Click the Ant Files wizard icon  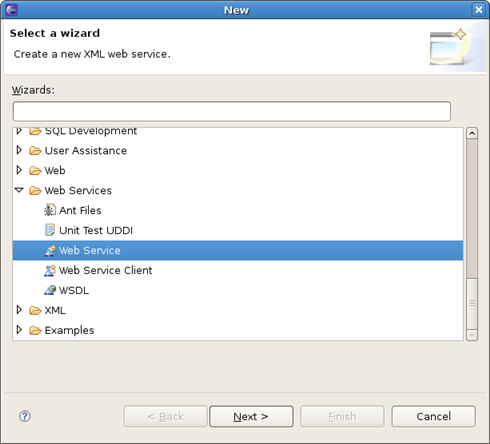[50, 210]
